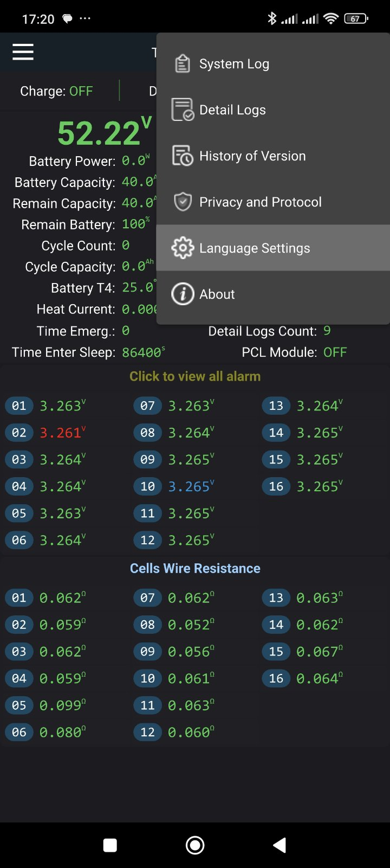Tap cell 05 wire resistance 0.099

click(62, 705)
